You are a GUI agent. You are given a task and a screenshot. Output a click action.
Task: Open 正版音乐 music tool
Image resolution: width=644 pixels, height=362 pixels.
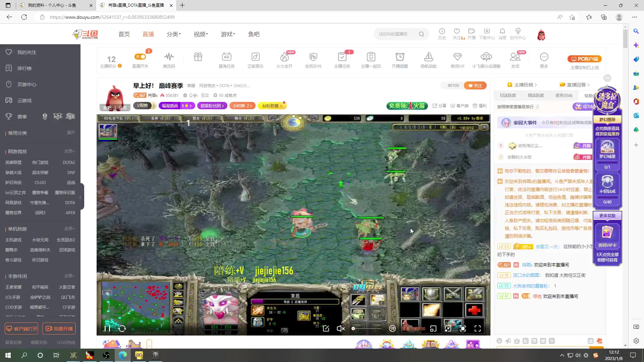pos(255,57)
